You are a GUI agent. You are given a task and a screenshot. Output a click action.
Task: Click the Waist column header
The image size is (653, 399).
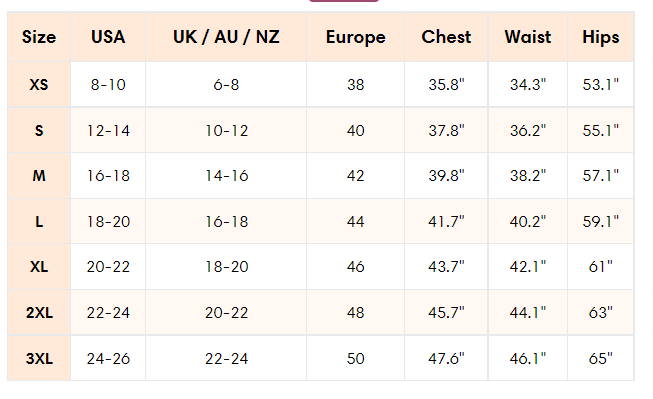(528, 37)
